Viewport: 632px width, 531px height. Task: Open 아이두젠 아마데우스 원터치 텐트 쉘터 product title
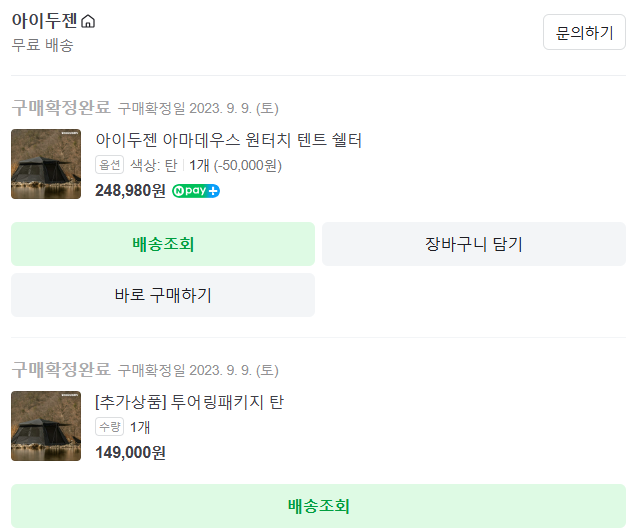point(228,140)
